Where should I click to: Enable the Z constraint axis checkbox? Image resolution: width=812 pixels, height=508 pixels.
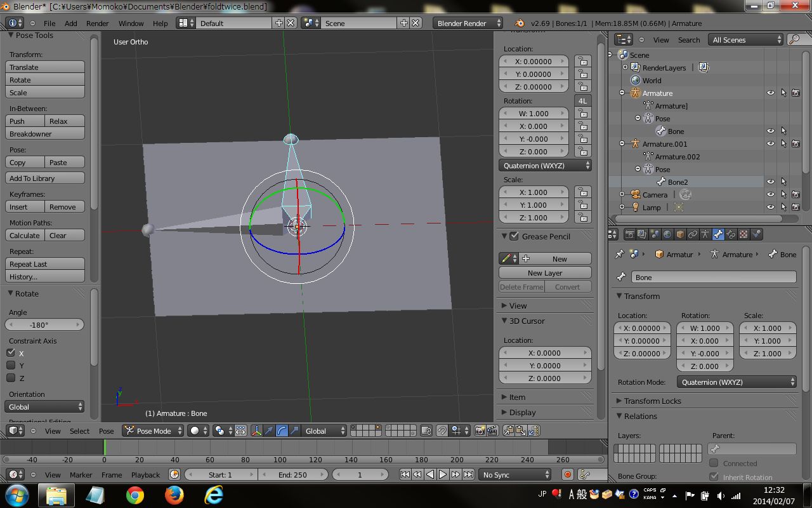[11, 378]
